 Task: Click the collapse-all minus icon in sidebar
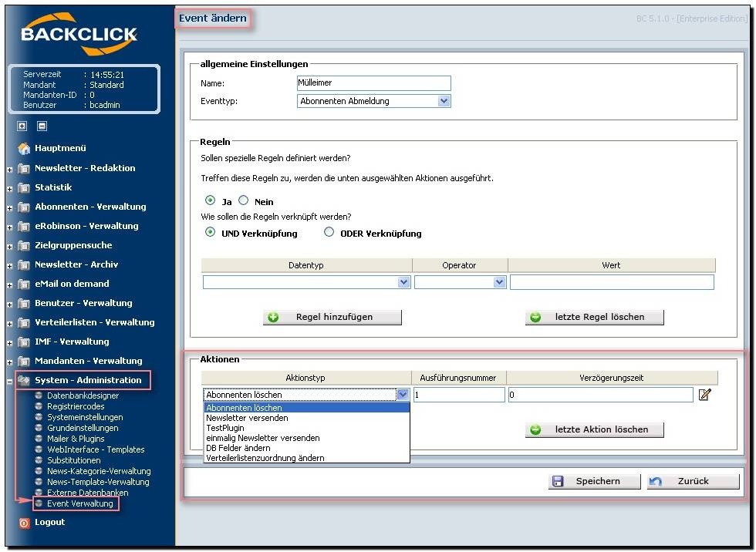(x=42, y=126)
